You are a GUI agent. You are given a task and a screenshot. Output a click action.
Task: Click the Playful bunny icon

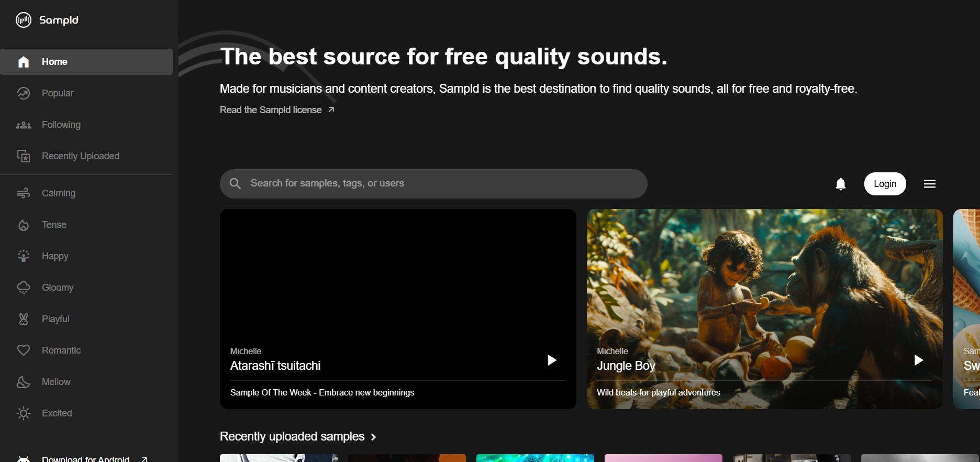click(x=24, y=319)
